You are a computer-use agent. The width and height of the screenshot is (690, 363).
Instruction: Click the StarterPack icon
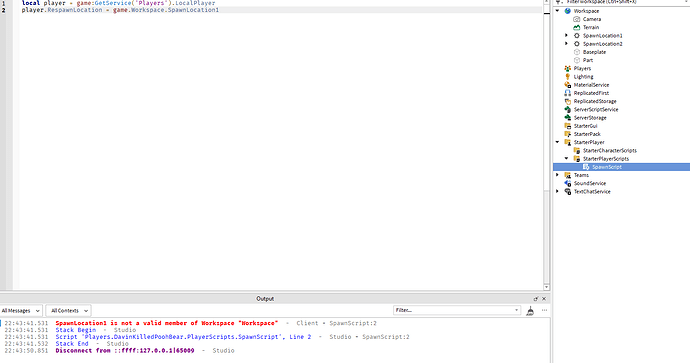(568, 134)
